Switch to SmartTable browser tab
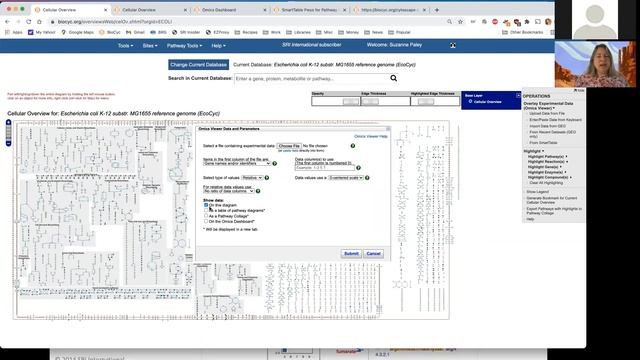640x360 pixels. tap(310, 10)
